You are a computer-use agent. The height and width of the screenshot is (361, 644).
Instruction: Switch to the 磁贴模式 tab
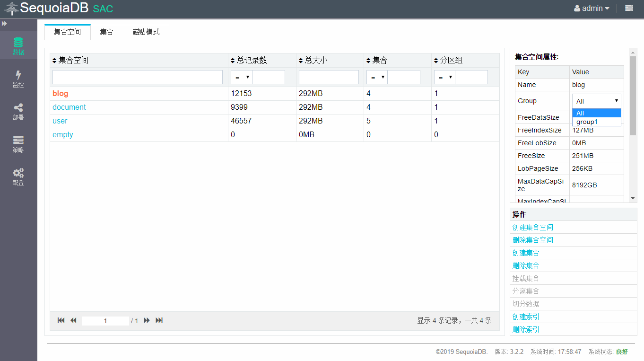(x=146, y=32)
